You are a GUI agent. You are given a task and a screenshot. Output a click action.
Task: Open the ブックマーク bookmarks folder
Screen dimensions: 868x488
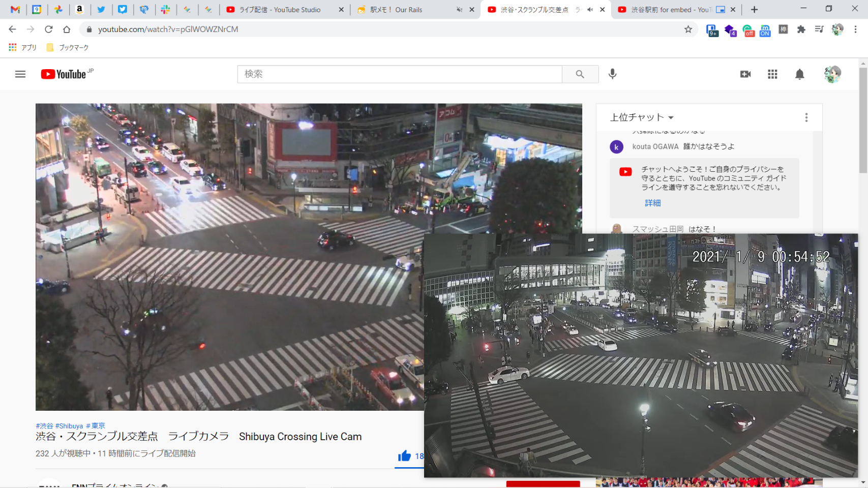(68, 47)
